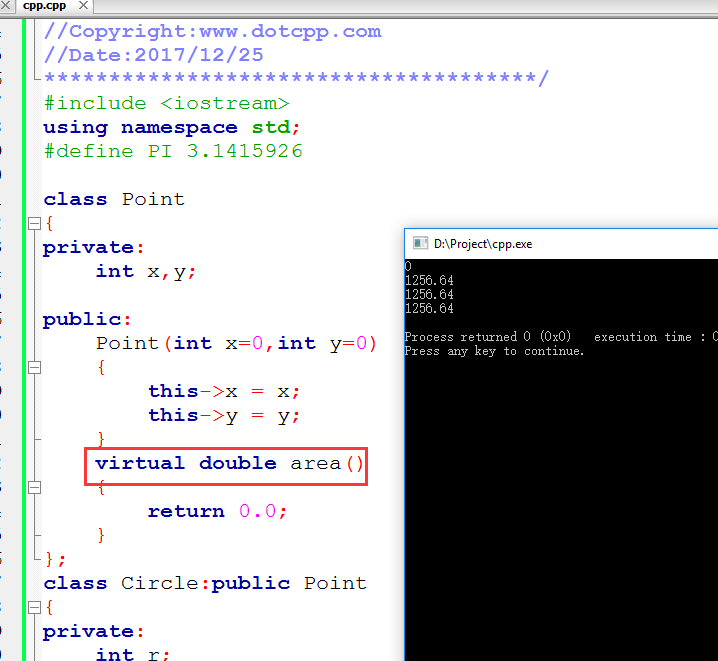
Task: Collapse the class Point body fold marker
Action: tap(34, 223)
